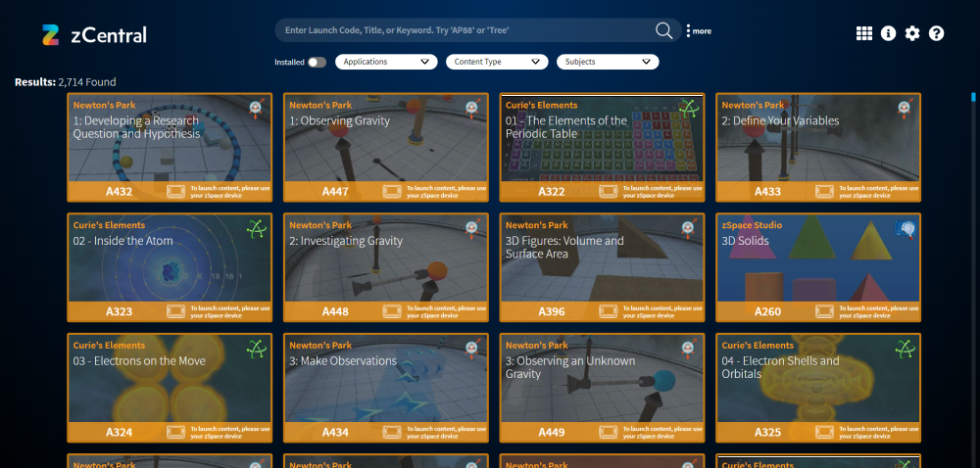This screenshot has width=980, height=468.
Task: Open the apps grid icon
Action: 863,33
